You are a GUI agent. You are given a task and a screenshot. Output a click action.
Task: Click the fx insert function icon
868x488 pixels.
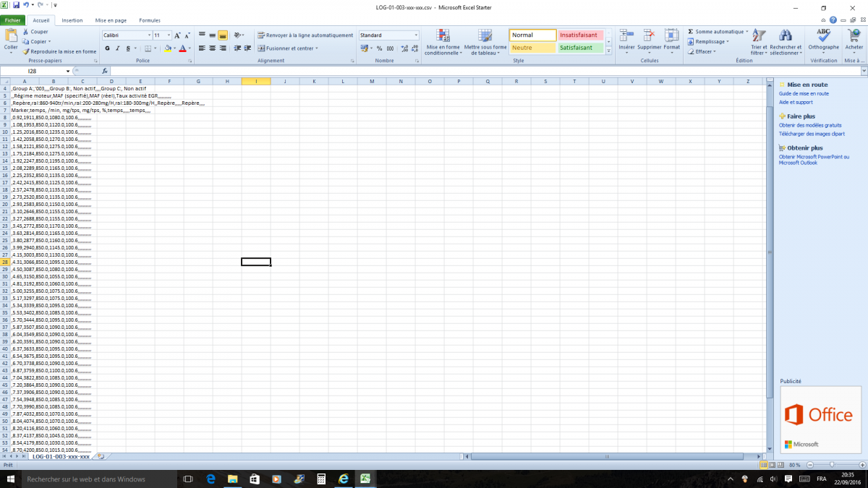pos(105,72)
